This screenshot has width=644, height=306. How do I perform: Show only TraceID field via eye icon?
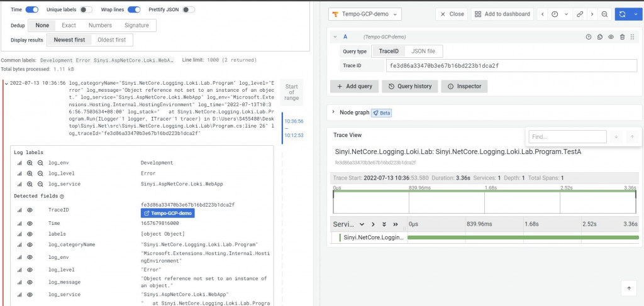click(30, 210)
